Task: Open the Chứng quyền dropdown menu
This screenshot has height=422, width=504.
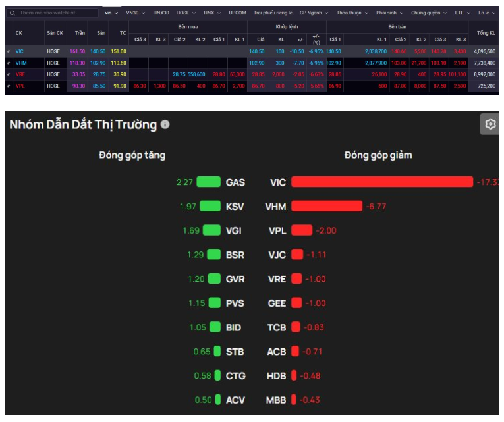Action: tap(428, 13)
